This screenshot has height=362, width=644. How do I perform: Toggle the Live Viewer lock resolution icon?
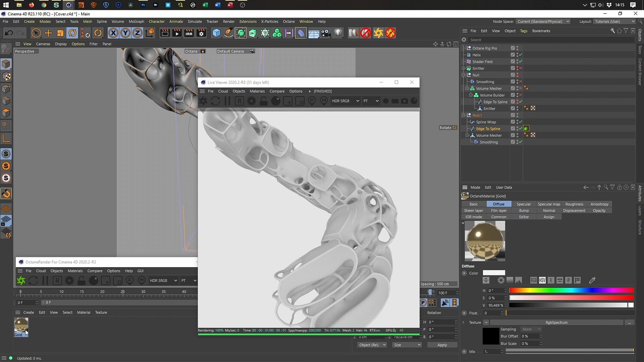[264, 101]
